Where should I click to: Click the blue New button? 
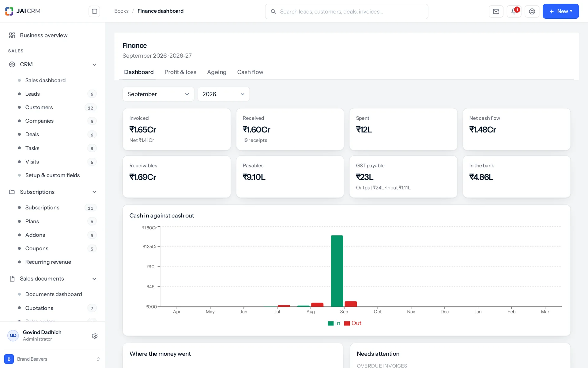(x=560, y=11)
